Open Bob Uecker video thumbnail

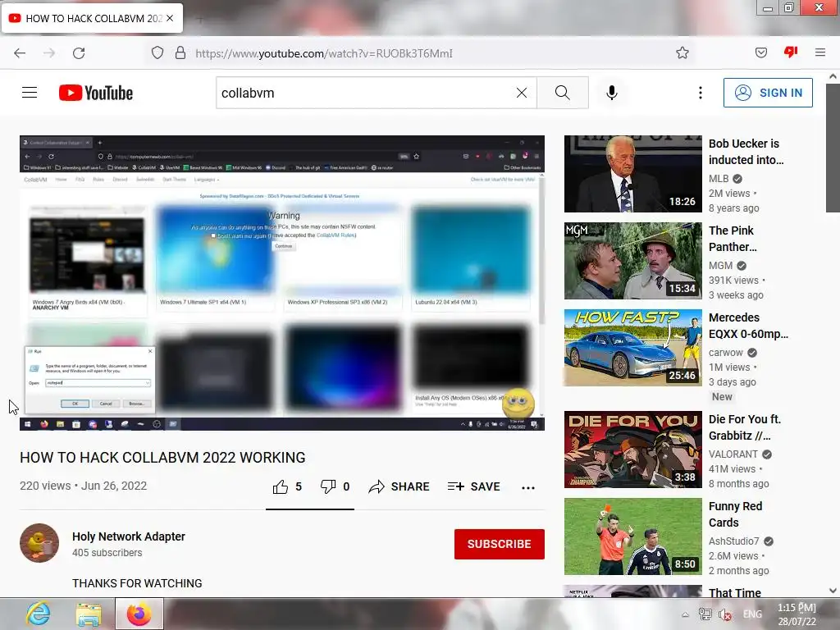(x=633, y=174)
